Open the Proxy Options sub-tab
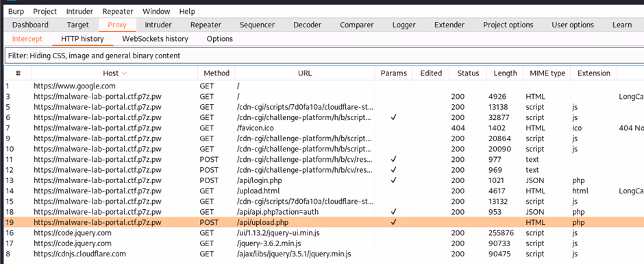The height and width of the screenshot is (264, 644). point(220,39)
